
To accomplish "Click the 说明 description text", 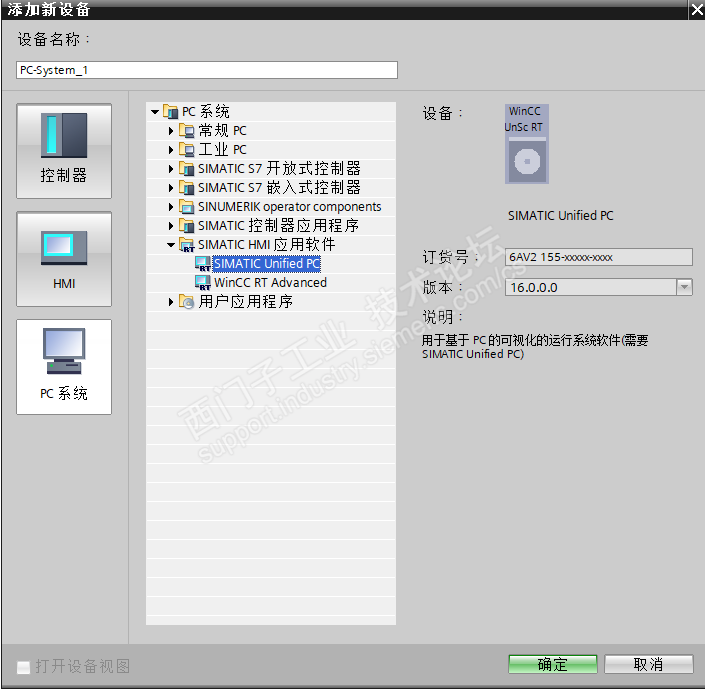I will click(x=535, y=347).
